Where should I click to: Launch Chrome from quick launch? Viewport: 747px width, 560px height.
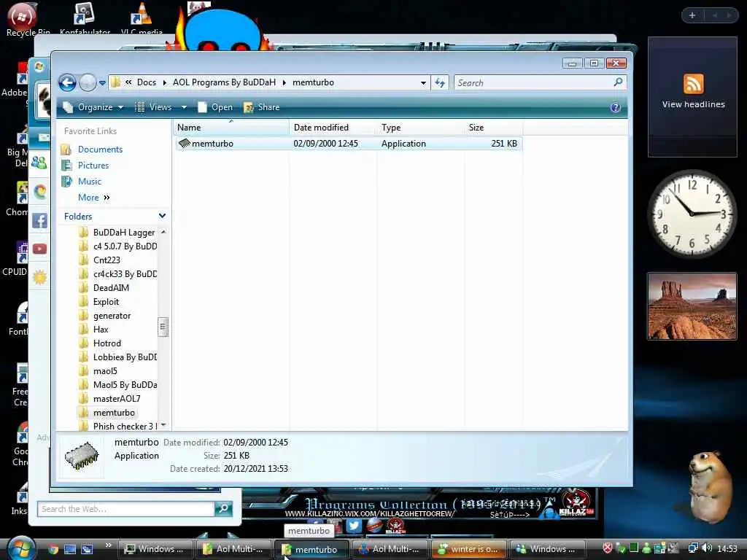point(53,549)
